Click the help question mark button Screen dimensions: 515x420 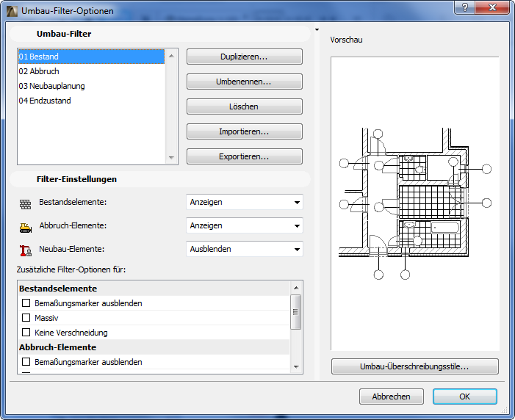coord(465,7)
